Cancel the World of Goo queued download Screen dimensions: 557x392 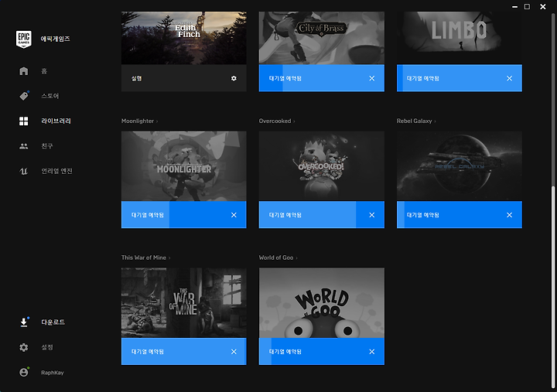[371, 352]
